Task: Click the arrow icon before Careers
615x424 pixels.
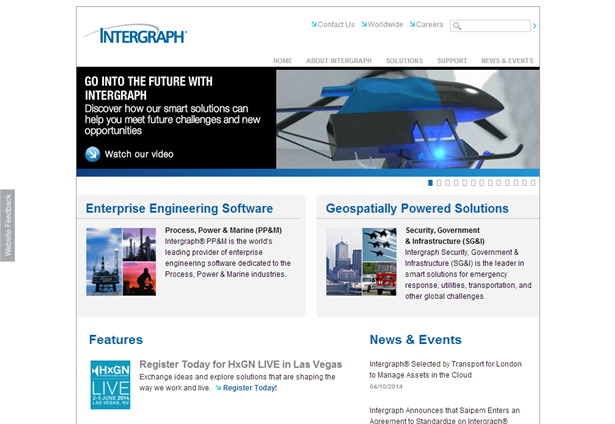Action: click(413, 24)
